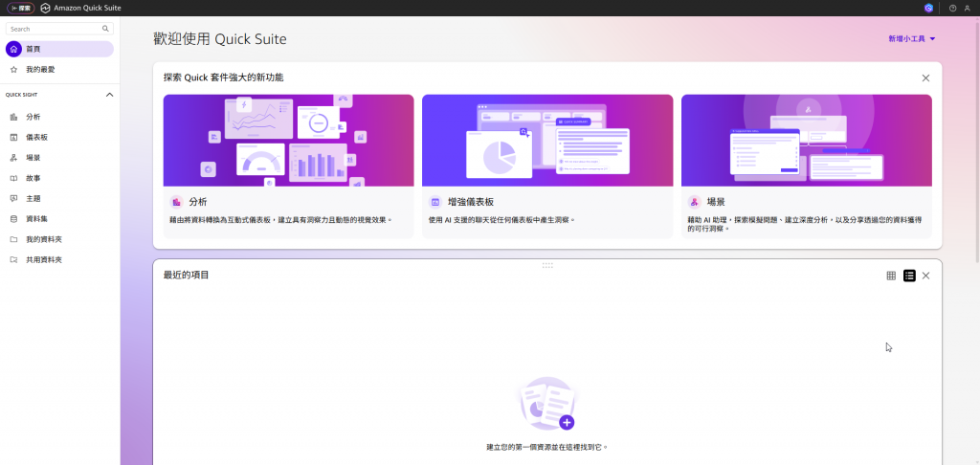The height and width of the screenshot is (465, 980).
Task: Open the user account icon
Action: [x=968, y=8]
